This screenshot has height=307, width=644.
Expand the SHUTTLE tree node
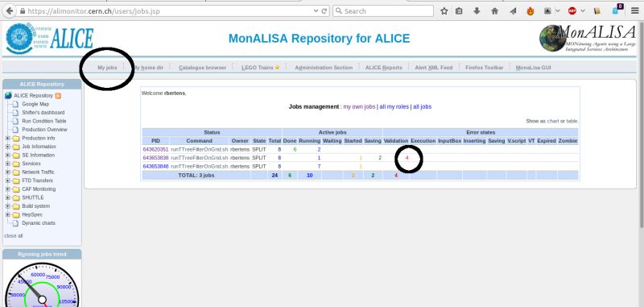point(8,197)
